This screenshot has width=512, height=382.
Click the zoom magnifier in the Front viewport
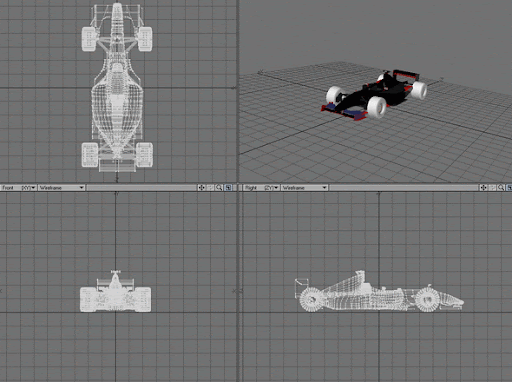[x=219, y=188]
